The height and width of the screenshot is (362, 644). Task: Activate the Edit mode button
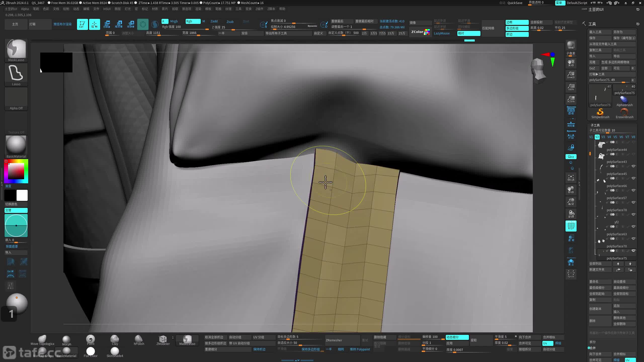pyautogui.click(x=82, y=24)
